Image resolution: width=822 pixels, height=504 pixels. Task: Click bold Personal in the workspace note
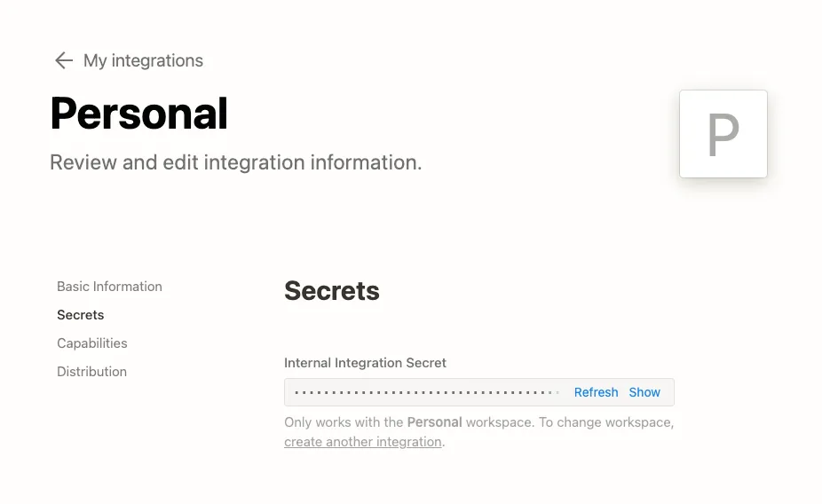[x=434, y=422]
